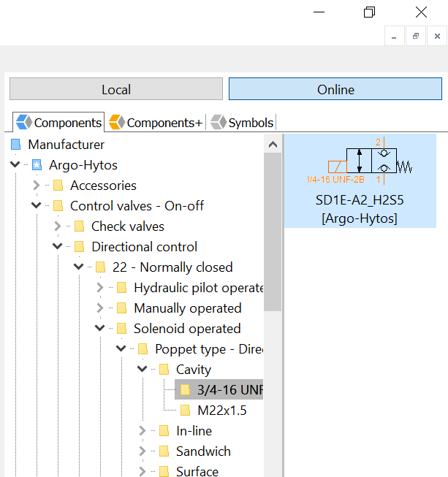Expand the Surface folder
The width and height of the screenshot is (448, 477).
(x=142, y=471)
